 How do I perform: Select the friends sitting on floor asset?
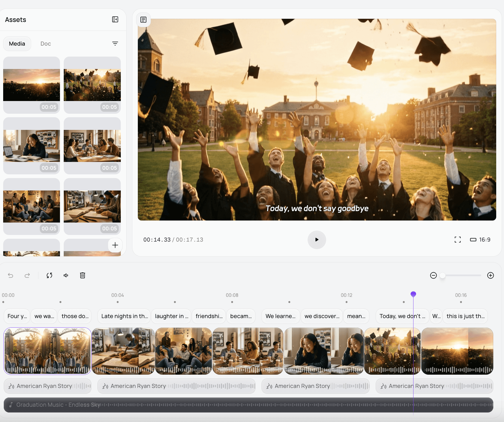pos(32,206)
